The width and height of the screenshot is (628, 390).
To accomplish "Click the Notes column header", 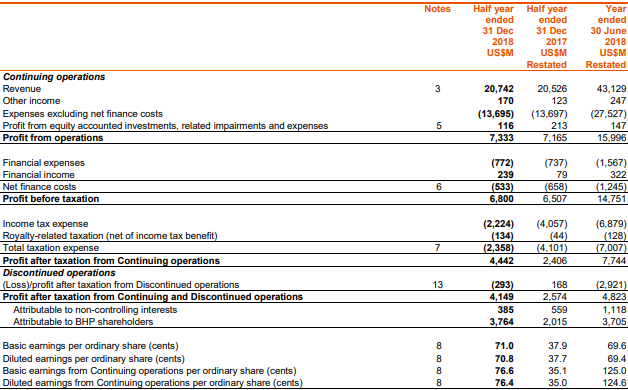I will click(437, 9).
